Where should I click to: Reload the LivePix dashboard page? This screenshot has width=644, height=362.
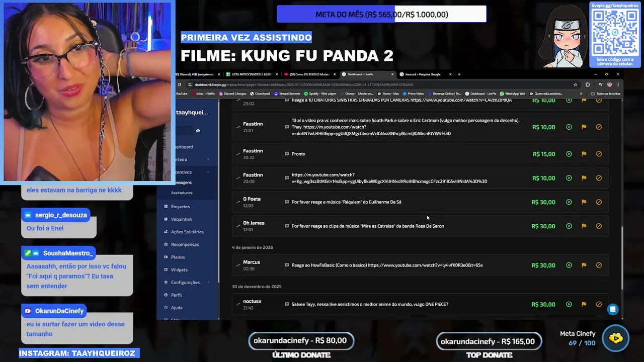[180, 84]
